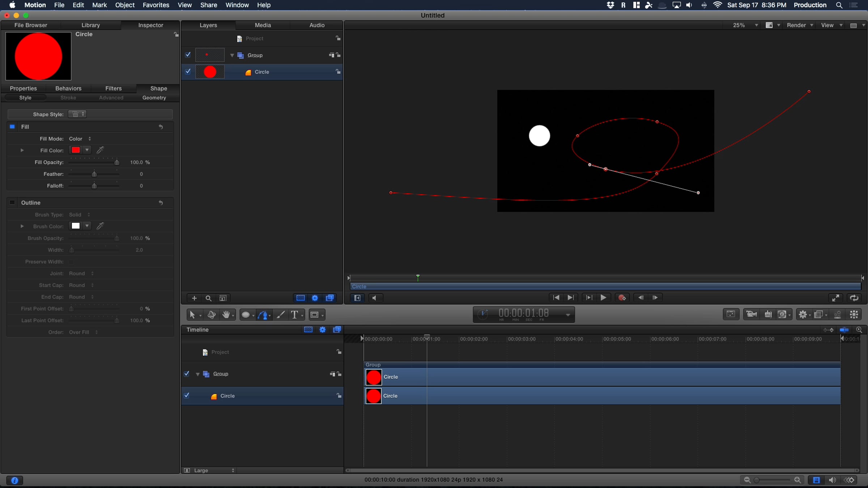Enable the Outline checkbox
Viewport: 868px width, 488px height.
[12, 203]
